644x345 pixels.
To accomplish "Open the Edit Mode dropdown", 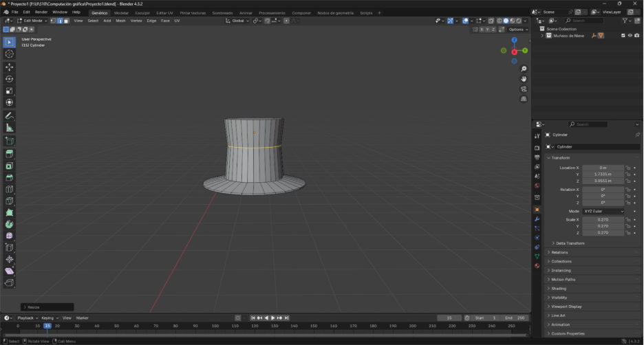I will pyautogui.click(x=32, y=21).
